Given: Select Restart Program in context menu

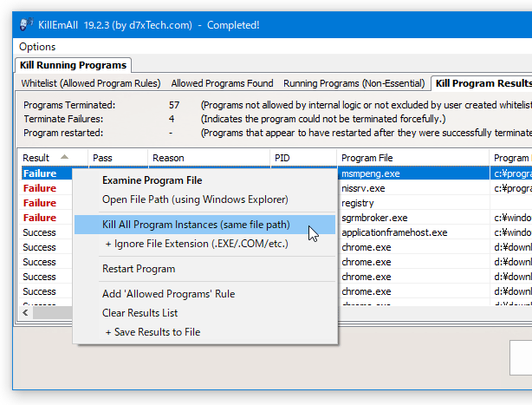Looking at the screenshot, I should pos(139,269).
